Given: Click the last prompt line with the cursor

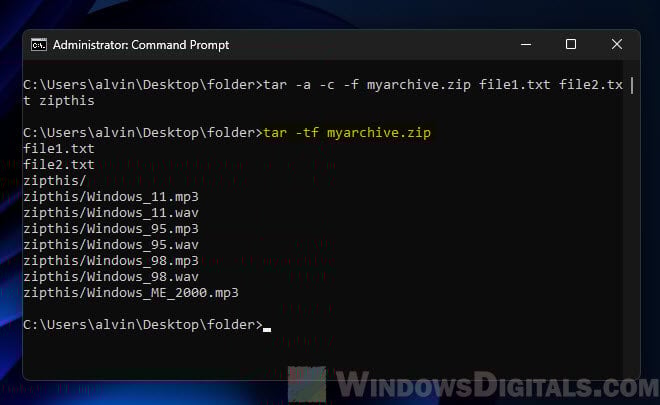Looking at the screenshot, I should pos(147,325).
